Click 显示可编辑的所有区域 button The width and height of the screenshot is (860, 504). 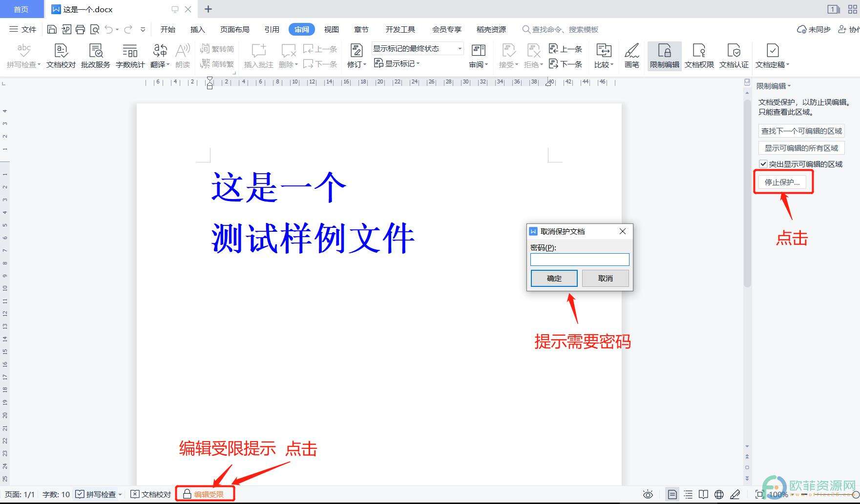(x=801, y=148)
